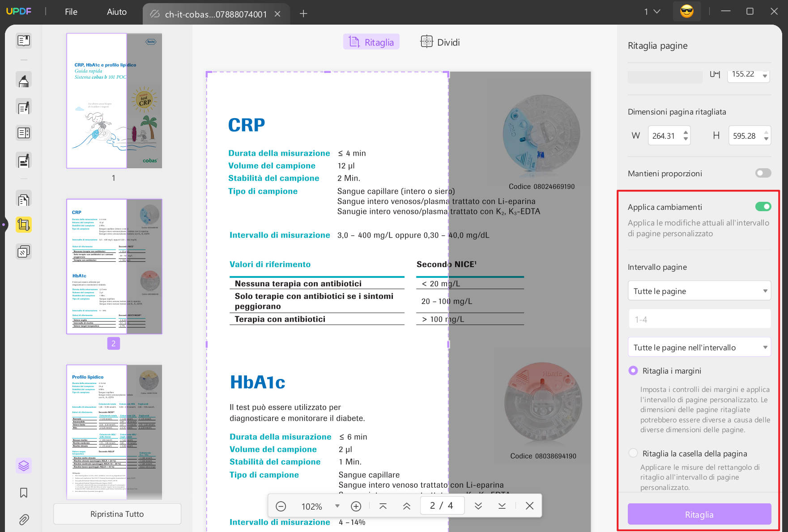Open the File menu
Image resolution: width=788 pixels, height=532 pixels.
click(x=70, y=12)
